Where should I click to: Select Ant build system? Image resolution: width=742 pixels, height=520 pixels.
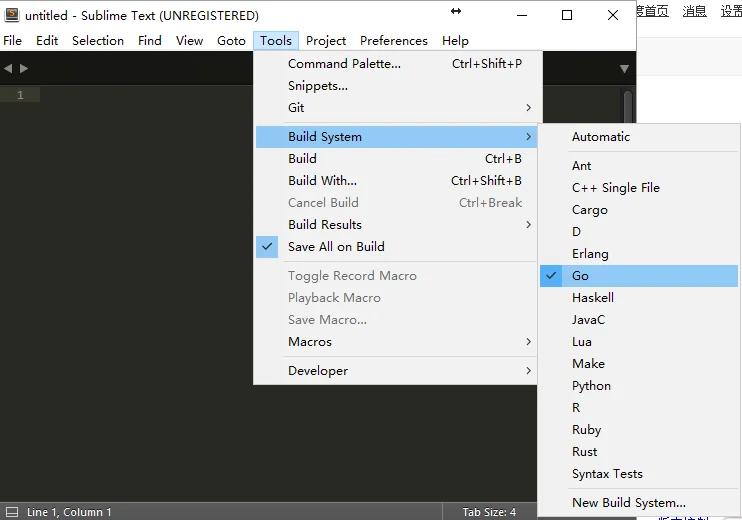click(x=639, y=166)
